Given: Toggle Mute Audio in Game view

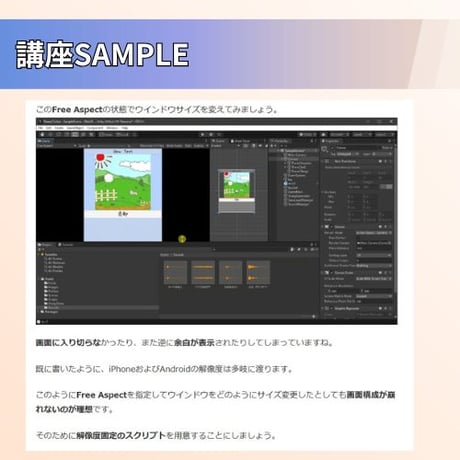Looking at the screenshot, I should [x=174, y=146].
